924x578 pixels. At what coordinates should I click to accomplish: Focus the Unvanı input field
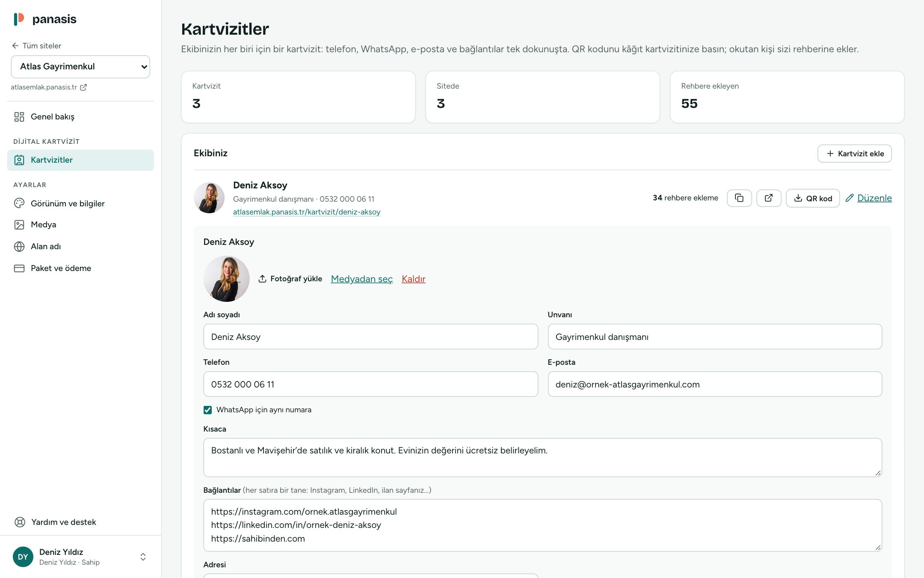coord(715,337)
